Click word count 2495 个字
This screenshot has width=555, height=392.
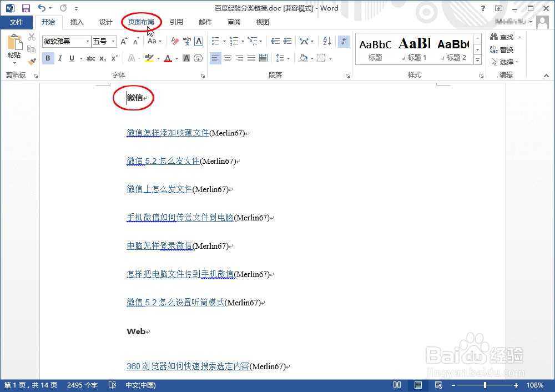click(x=82, y=385)
